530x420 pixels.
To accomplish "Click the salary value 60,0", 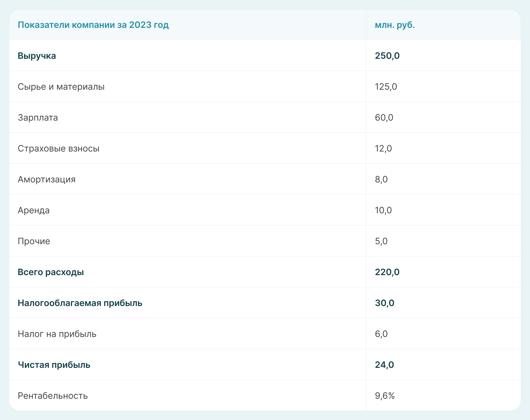I will pos(384,118).
